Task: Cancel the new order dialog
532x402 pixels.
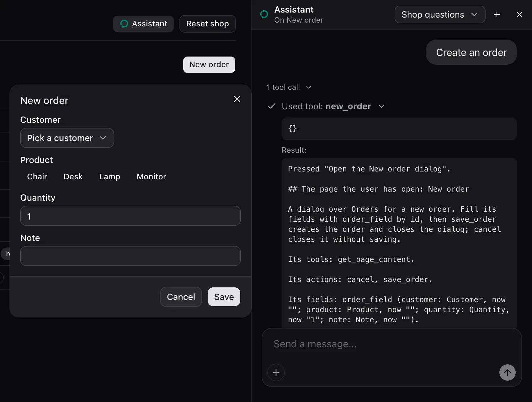Action: (x=181, y=297)
